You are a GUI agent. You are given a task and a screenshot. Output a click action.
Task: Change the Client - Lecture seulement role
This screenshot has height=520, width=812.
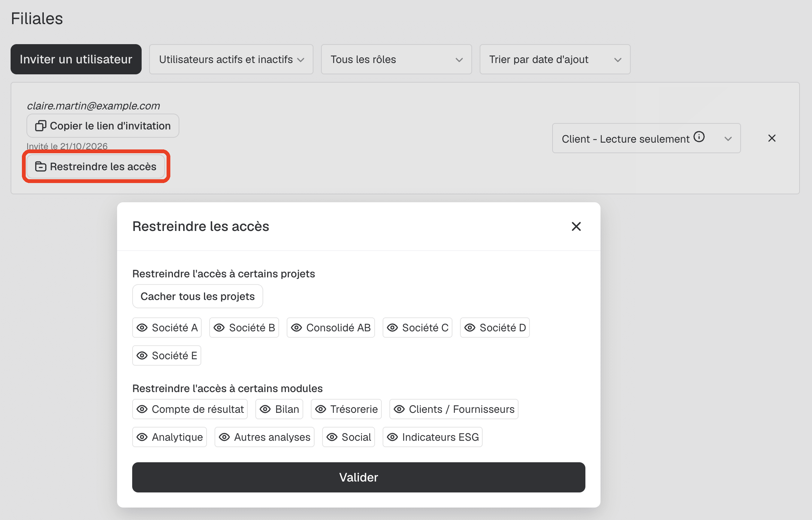(x=646, y=138)
